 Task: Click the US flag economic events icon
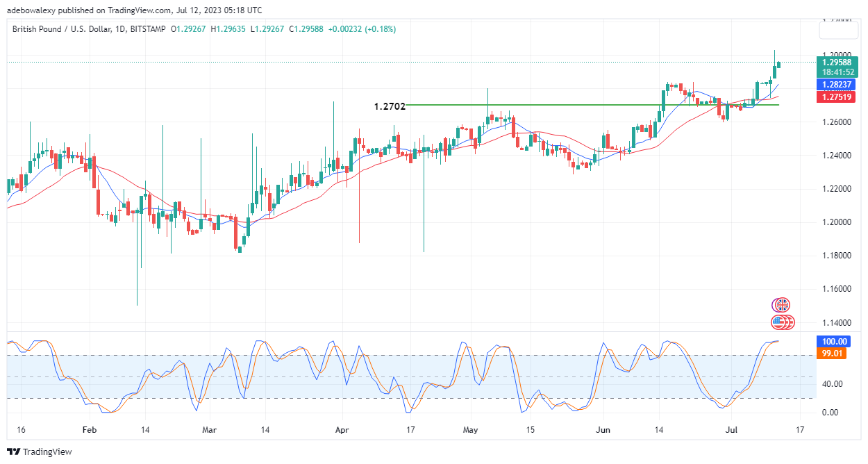[x=783, y=322]
